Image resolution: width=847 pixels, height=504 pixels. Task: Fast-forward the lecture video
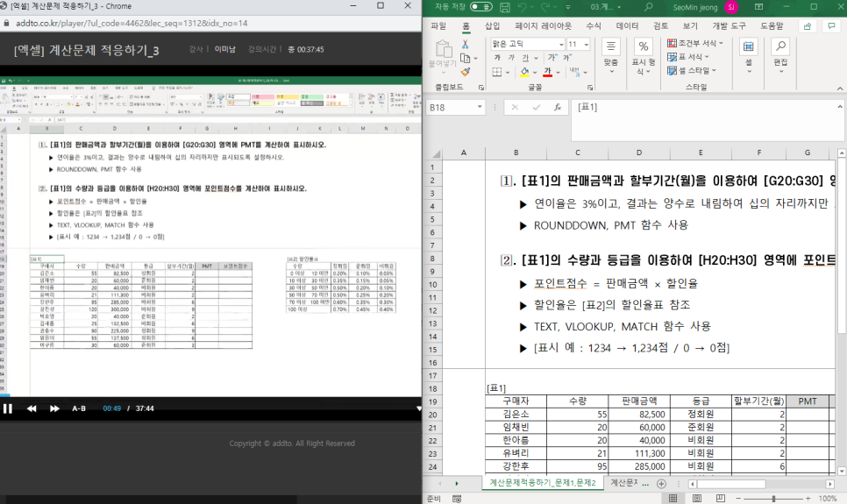(54, 408)
